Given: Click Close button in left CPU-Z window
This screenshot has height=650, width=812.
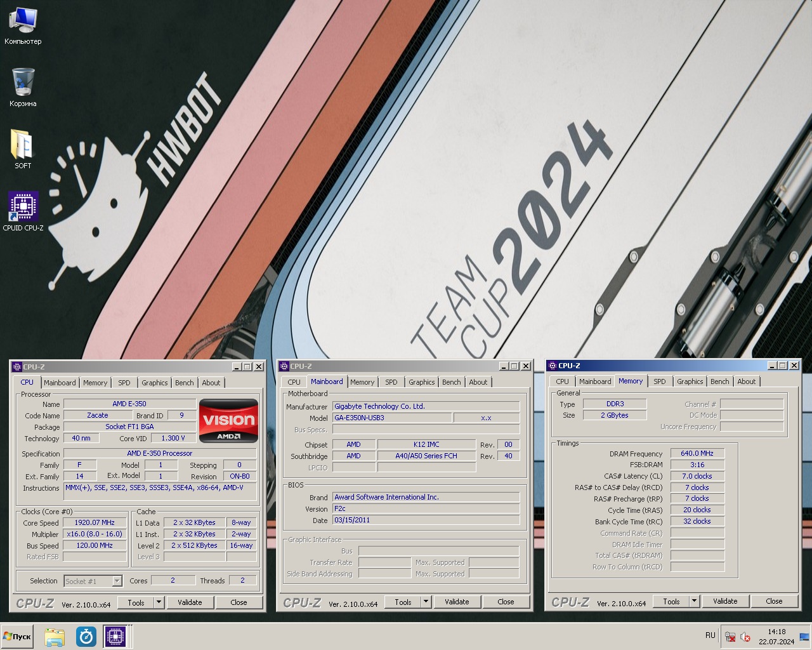Looking at the screenshot, I should click(239, 603).
